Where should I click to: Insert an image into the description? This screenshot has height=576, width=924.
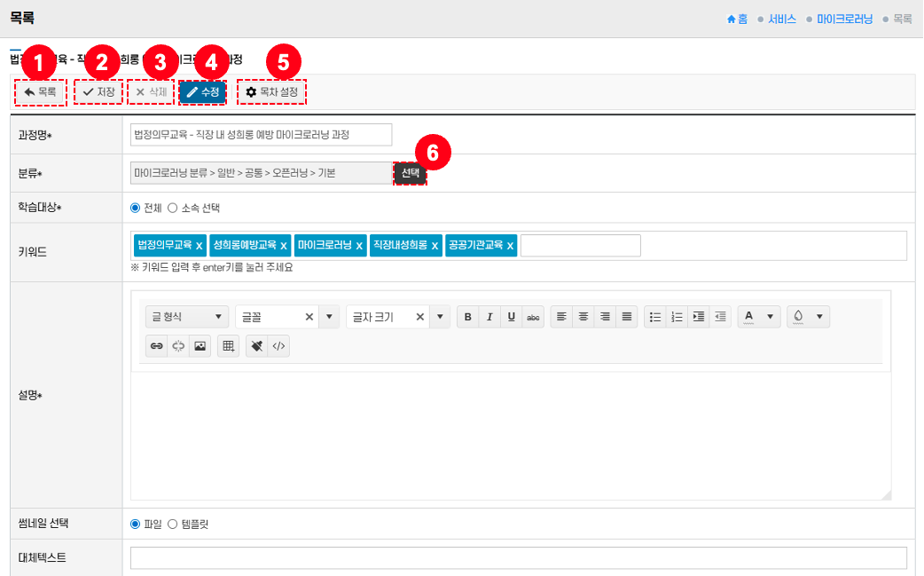(x=200, y=346)
